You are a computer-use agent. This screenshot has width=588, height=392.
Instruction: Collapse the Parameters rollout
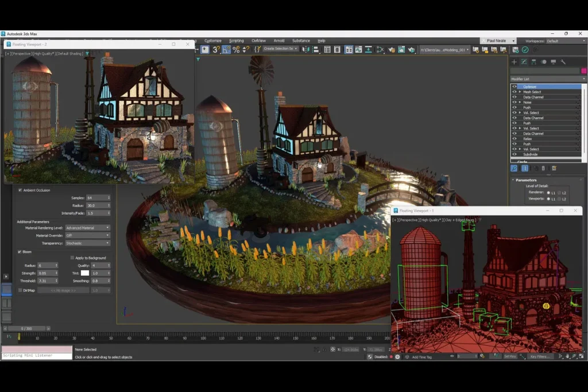[526, 180]
